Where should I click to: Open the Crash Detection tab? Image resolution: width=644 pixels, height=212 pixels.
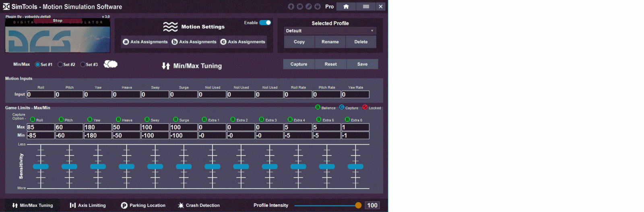click(199, 205)
